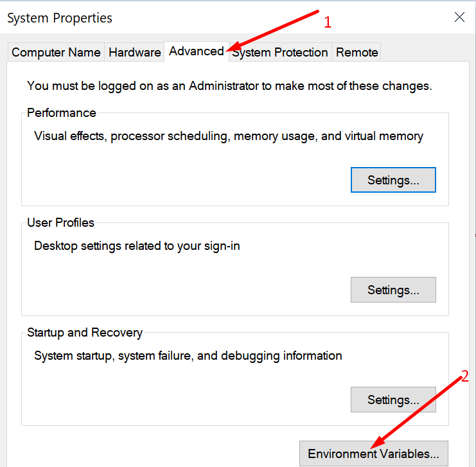Click the System Properties title text
This screenshot has height=467, width=476.
point(60,18)
